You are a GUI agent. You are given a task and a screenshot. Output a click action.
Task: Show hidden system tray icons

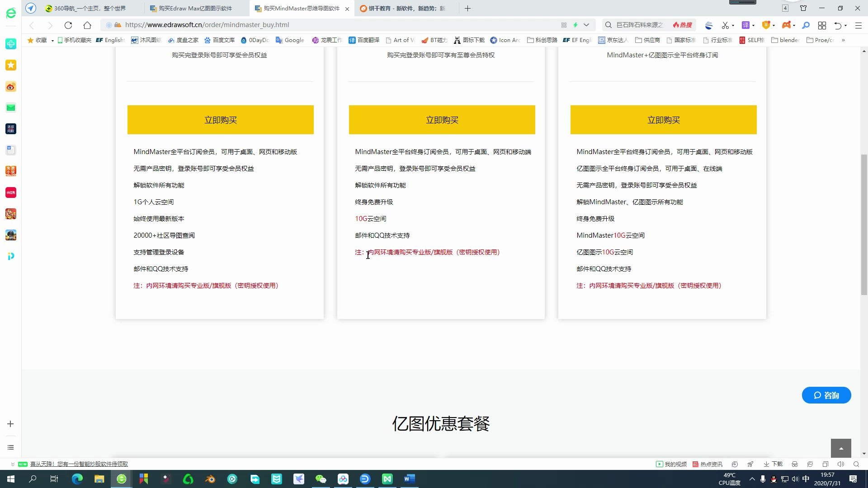coord(752,479)
